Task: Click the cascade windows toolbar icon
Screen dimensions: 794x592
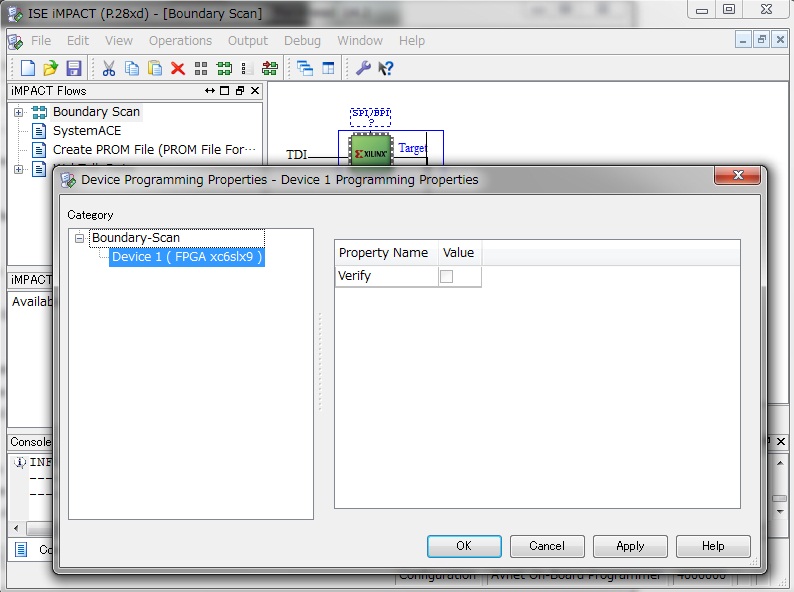Action: click(x=305, y=68)
